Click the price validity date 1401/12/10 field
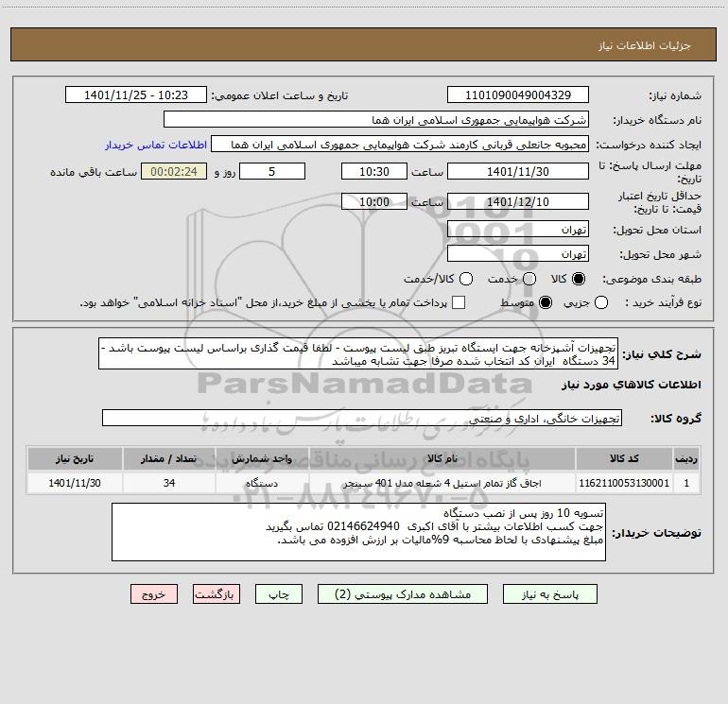The image size is (728, 704). [x=518, y=202]
